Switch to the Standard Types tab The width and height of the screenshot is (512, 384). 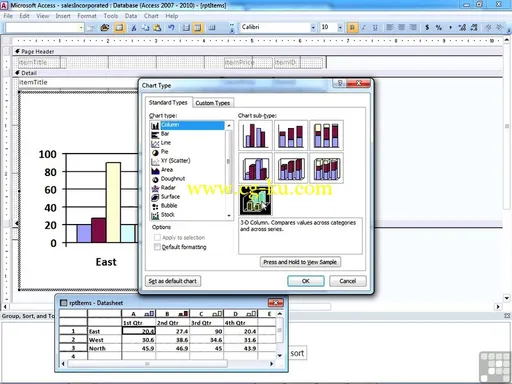[168, 103]
